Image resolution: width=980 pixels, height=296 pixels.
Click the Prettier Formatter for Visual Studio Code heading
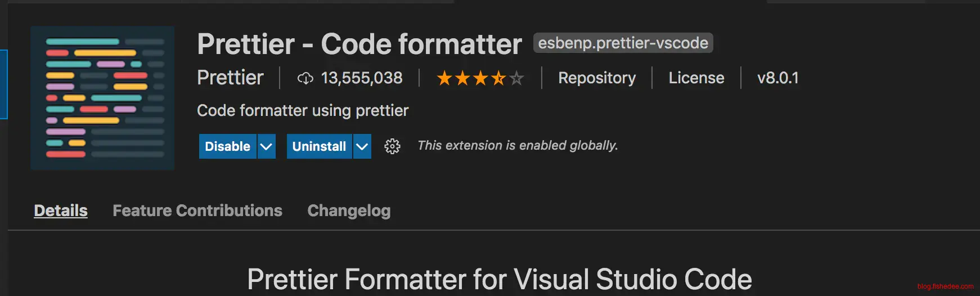coord(499,279)
